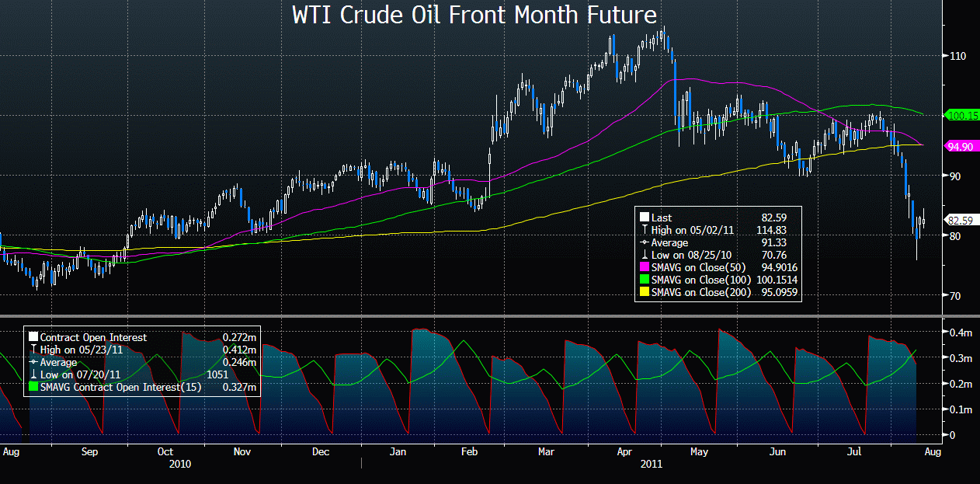Click the 82.59 last price axis tag

[961, 221]
